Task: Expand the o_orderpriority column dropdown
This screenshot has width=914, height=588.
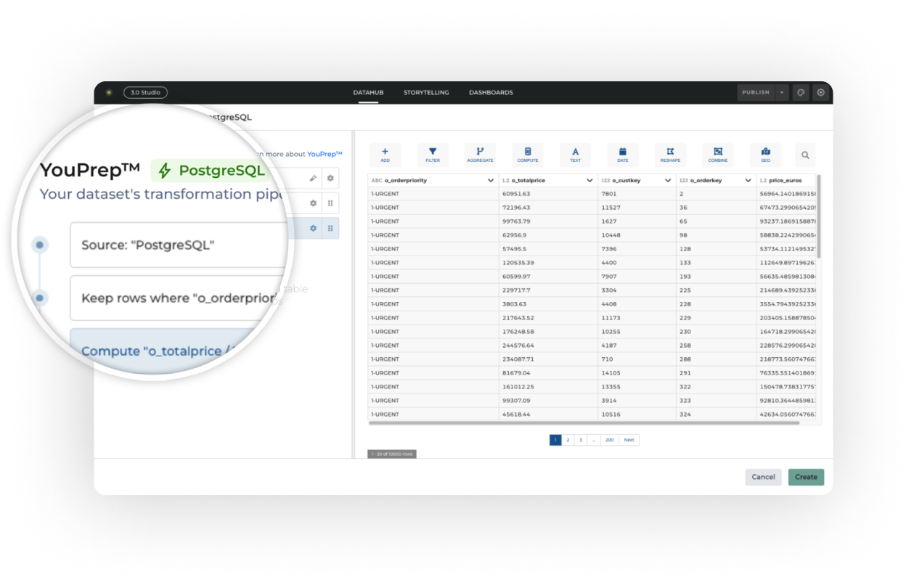Action: 491,180
